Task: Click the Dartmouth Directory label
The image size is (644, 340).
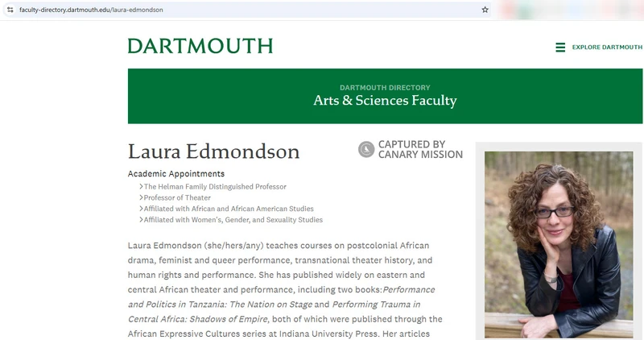Action: (x=385, y=88)
